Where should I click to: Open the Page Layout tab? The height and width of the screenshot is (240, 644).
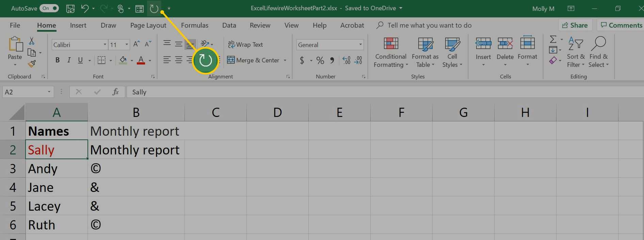pyautogui.click(x=148, y=26)
